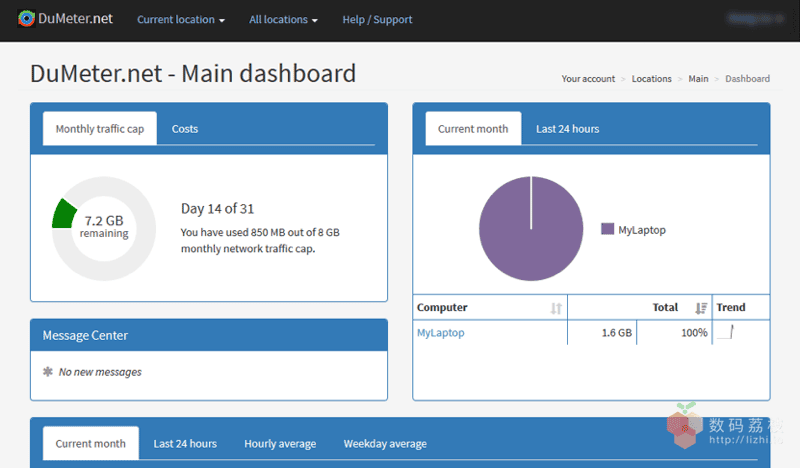Image resolution: width=800 pixels, height=468 pixels.
Task: Switch to the Costs tab
Action: (185, 129)
